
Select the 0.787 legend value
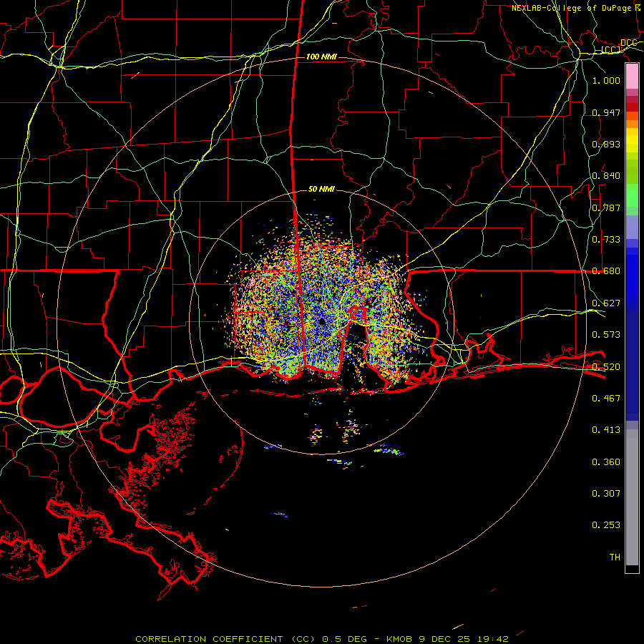click(x=606, y=208)
